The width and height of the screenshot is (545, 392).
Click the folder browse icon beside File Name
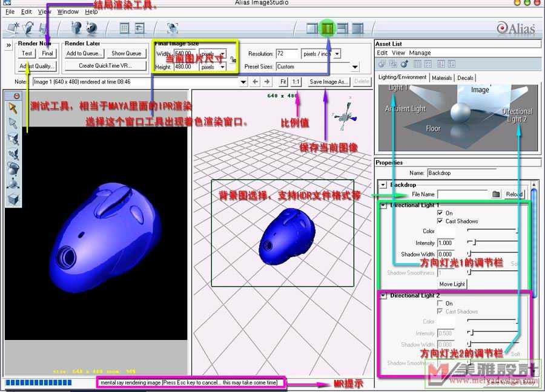[x=495, y=194]
